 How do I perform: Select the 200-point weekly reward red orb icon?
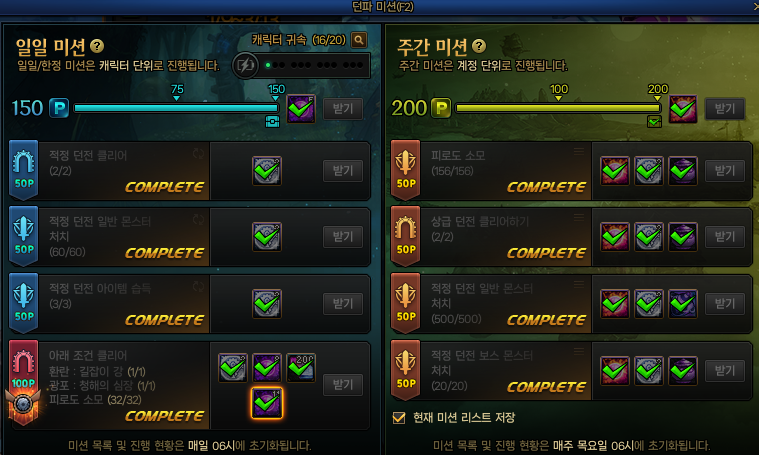click(x=683, y=108)
